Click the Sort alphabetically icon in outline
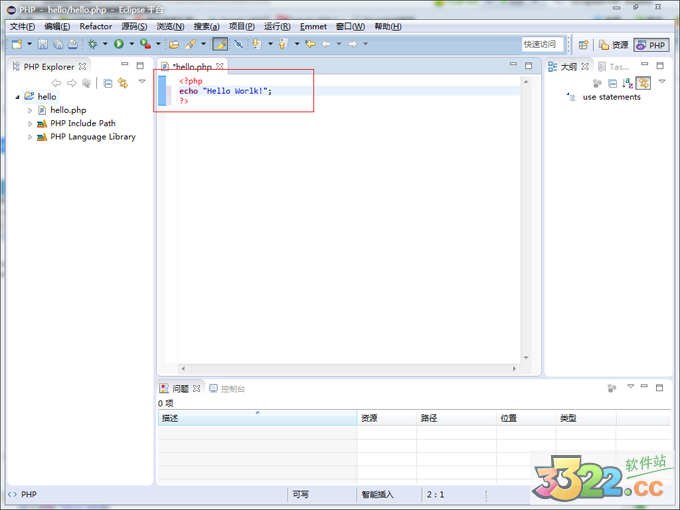680x510 pixels. [x=627, y=83]
